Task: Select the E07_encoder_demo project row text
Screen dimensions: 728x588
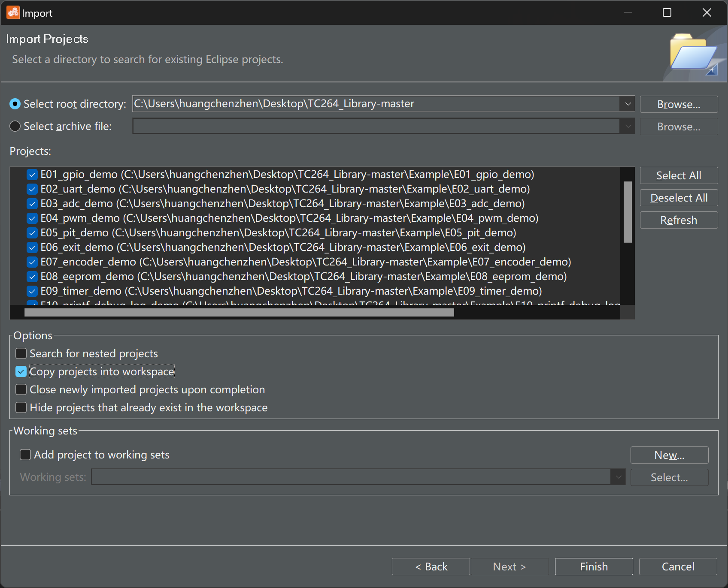Action: (306, 262)
